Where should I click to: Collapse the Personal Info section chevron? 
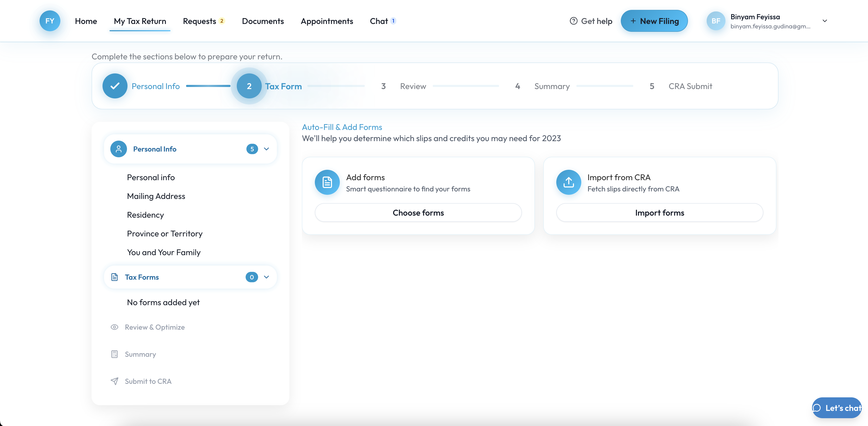point(266,149)
